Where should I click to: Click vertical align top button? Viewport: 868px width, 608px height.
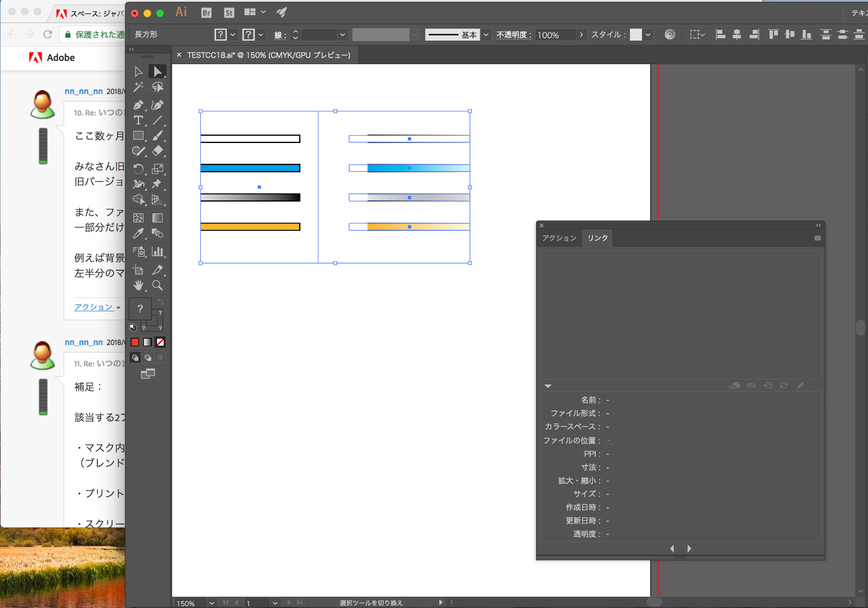pyautogui.click(x=773, y=34)
